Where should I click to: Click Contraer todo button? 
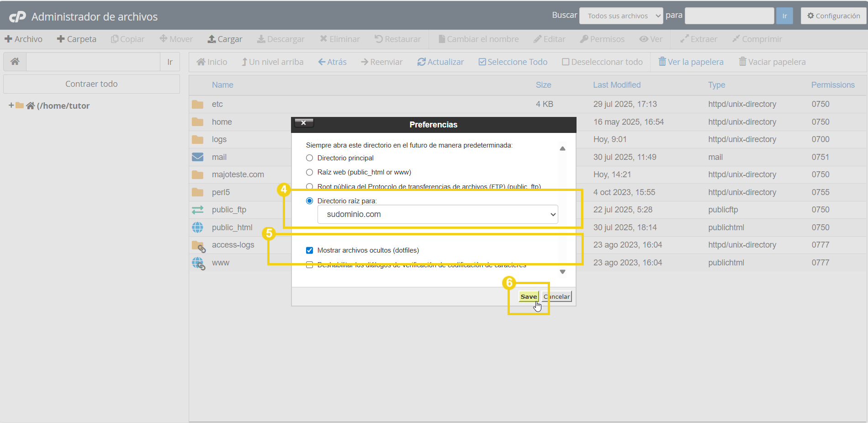(x=91, y=84)
